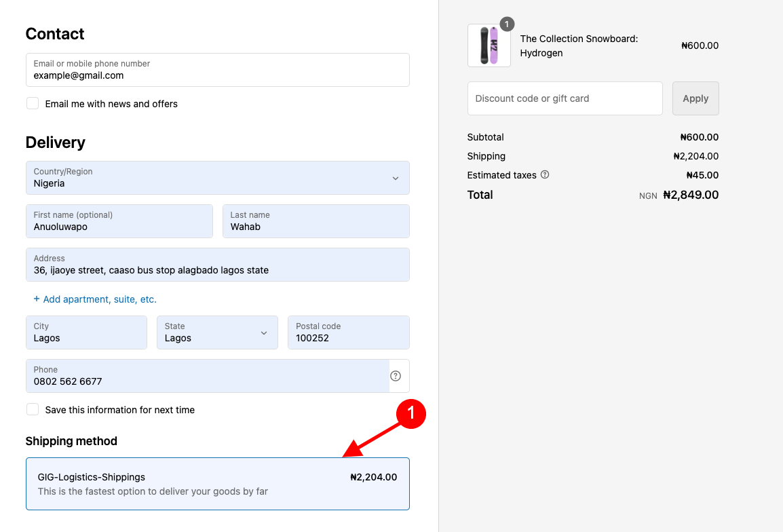Focus the Email or mobile phone number field
Image resolution: width=783 pixels, height=532 pixels.
(x=217, y=70)
